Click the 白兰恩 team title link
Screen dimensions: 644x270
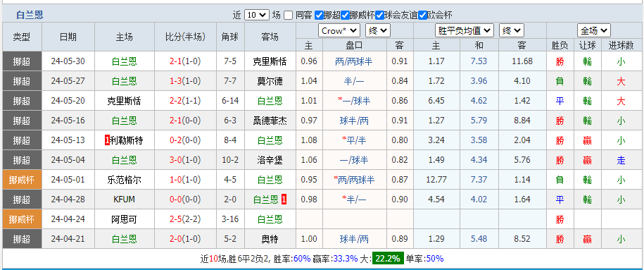30,16
